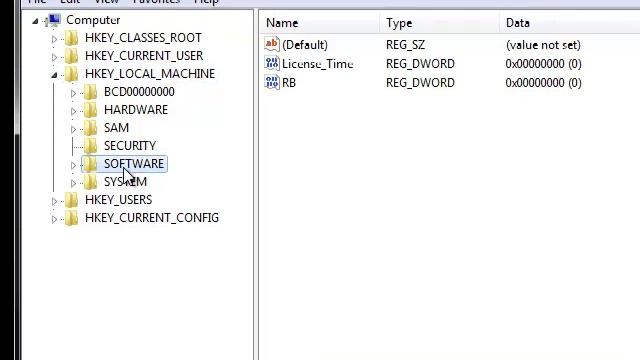This screenshot has height=360, width=640.
Task: Click the HKEY_CLASSES_ROOT folder icon
Action: click(71, 38)
